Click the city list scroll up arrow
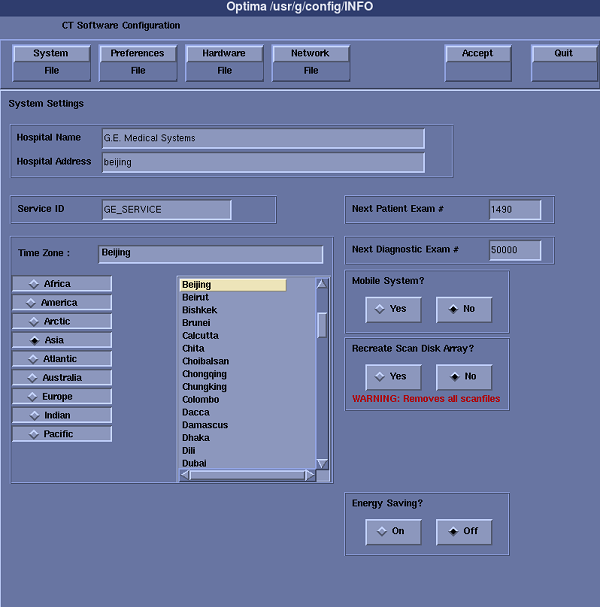Screen dimensions: 600x607 (x=322, y=284)
